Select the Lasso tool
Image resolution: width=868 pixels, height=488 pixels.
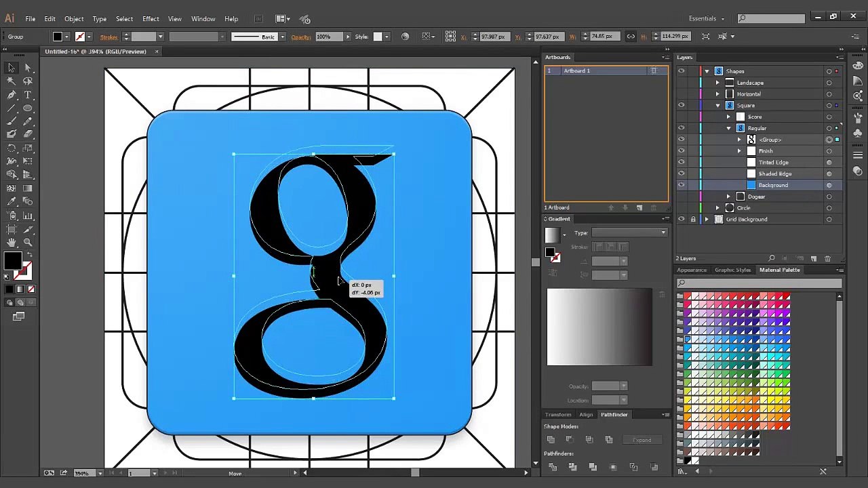(x=28, y=81)
